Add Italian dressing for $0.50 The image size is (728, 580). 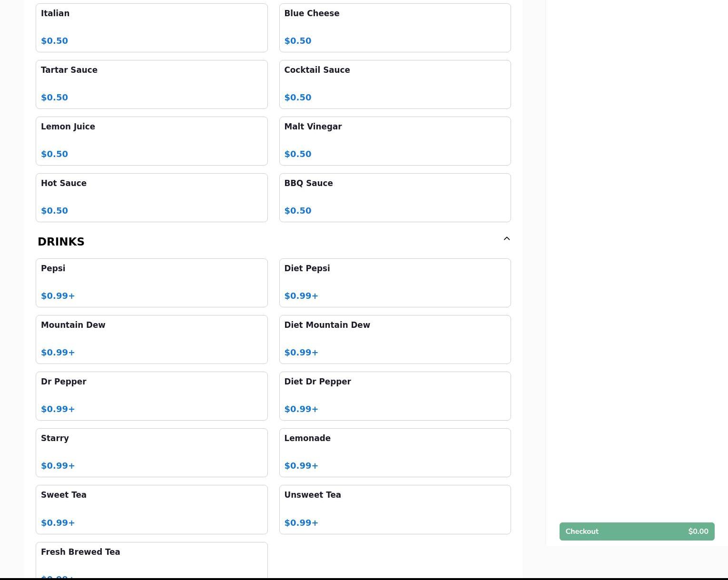(x=151, y=28)
